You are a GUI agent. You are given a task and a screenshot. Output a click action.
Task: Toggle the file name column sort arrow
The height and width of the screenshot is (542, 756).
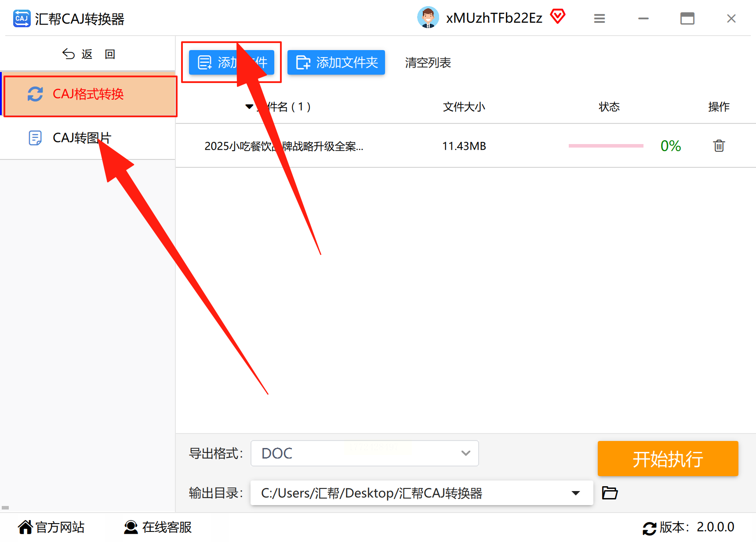[249, 107]
